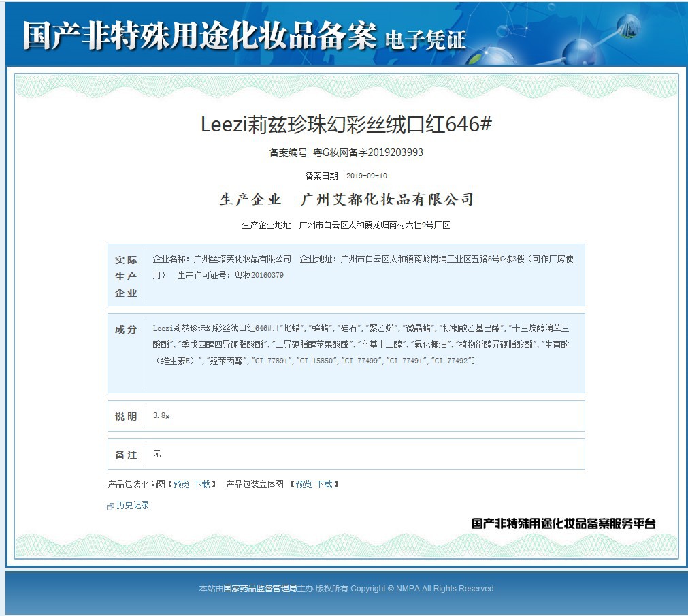Preview the 产品包装立体图 3D packaging image
This screenshot has height=616, width=688.
pyautogui.click(x=304, y=484)
